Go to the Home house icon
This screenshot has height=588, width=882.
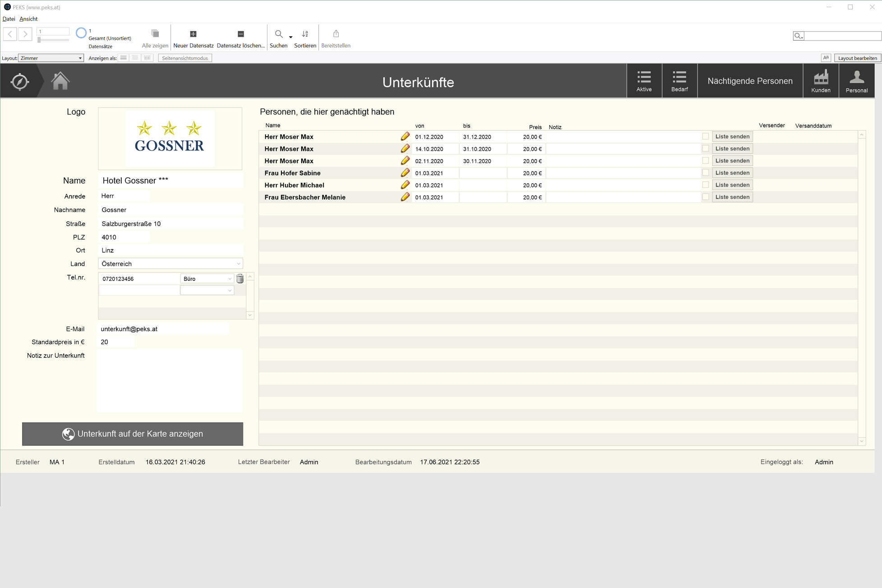click(x=60, y=81)
